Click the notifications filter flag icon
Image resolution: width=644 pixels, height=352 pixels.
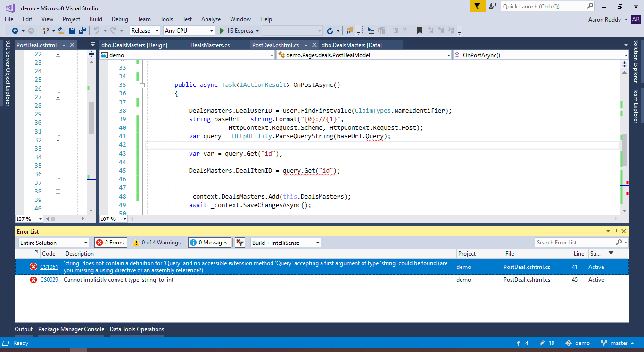point(477,6)
